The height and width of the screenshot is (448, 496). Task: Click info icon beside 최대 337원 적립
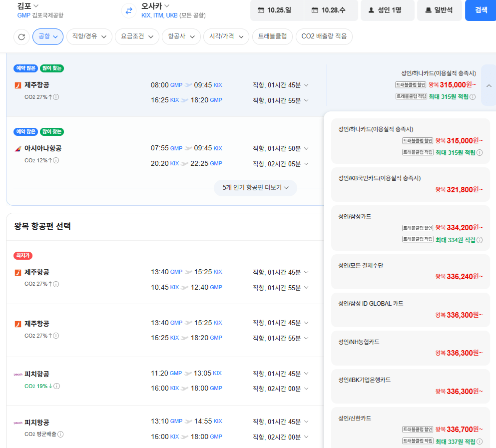[480, 442]
